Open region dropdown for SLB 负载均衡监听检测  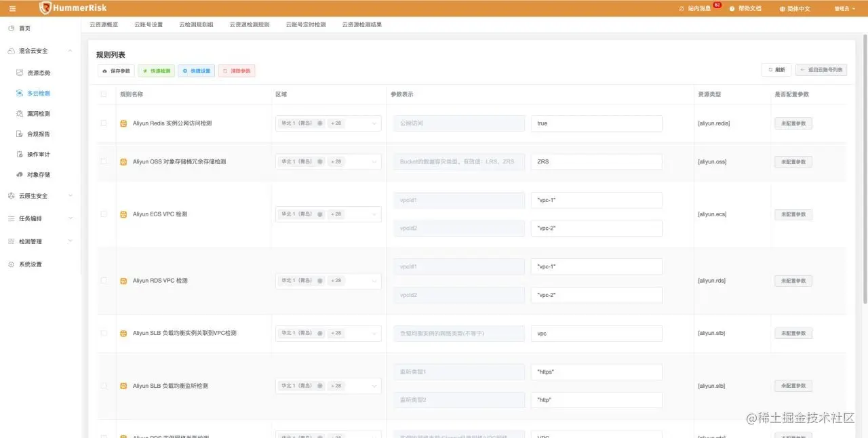328,386
